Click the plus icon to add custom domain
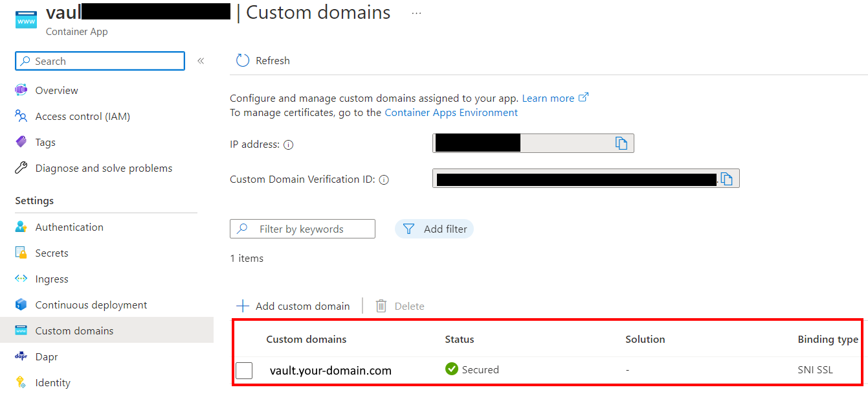 click(243, 306)
